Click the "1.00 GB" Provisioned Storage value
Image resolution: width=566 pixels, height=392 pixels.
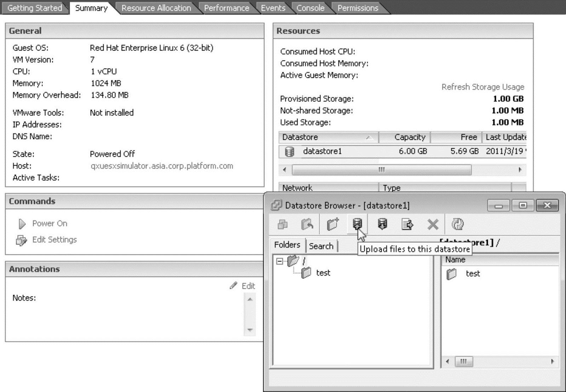click(x=508, y=99)
